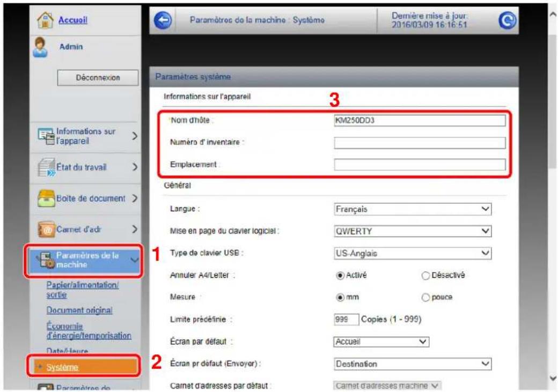Click the scrollbar up arrow
Image resolution: width=558 pixels, height=392 pixels.
pos(553,14)
